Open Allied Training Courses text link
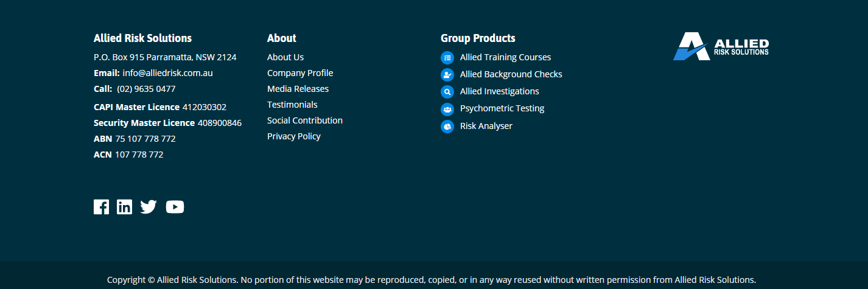This screenshot has height=289, width=868. [505, 57]
